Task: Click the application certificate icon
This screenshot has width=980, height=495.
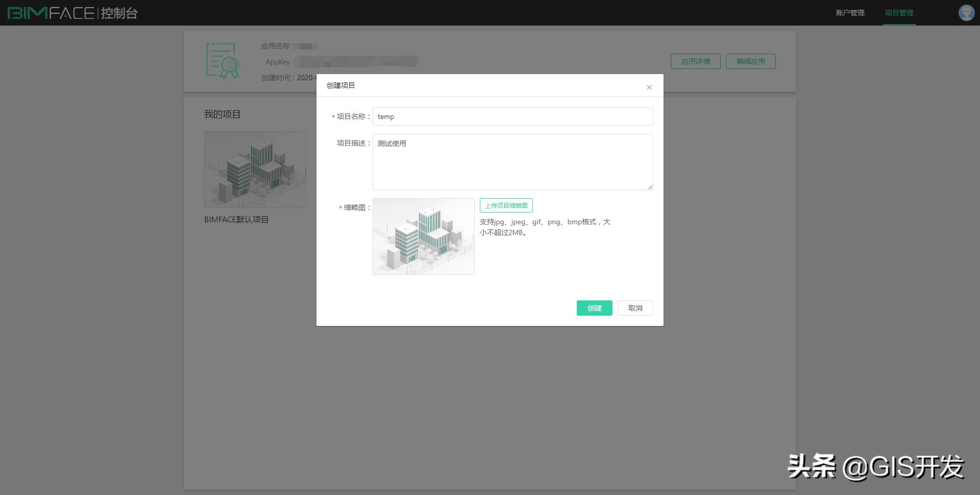Action: 222,60
